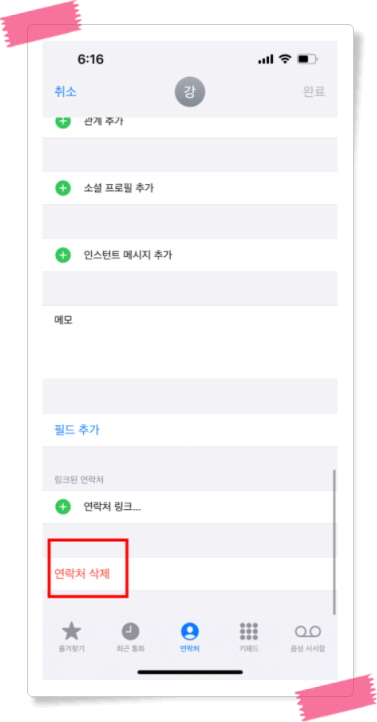Click the vertical scroll indicator

pyautogui.click(x=334, y=542)
